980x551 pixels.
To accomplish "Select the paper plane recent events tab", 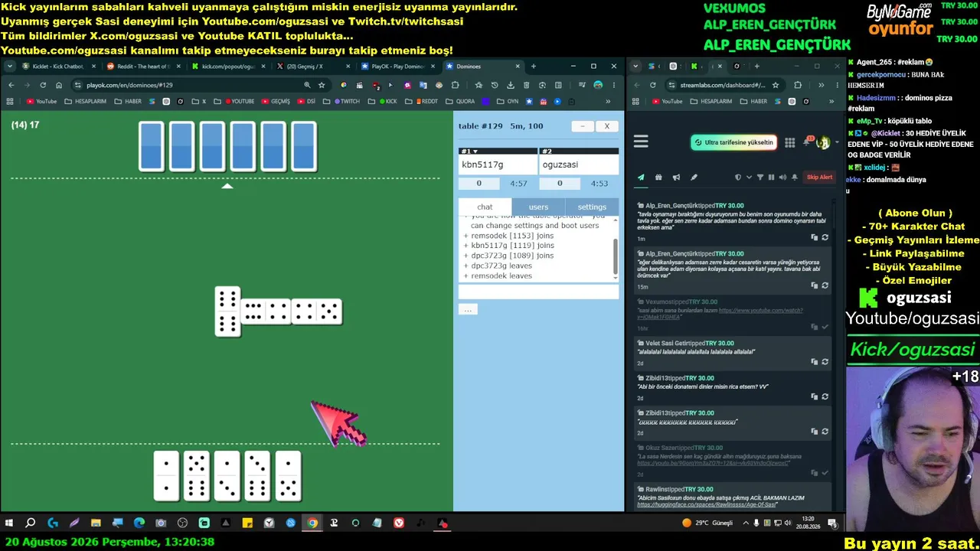I will point(641,178).
